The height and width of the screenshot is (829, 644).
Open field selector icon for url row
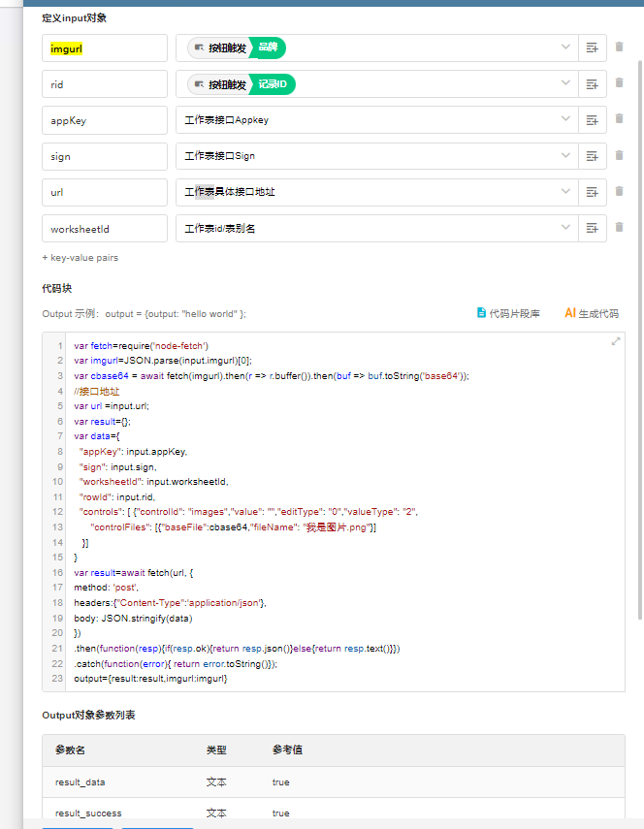coord(592,192)
